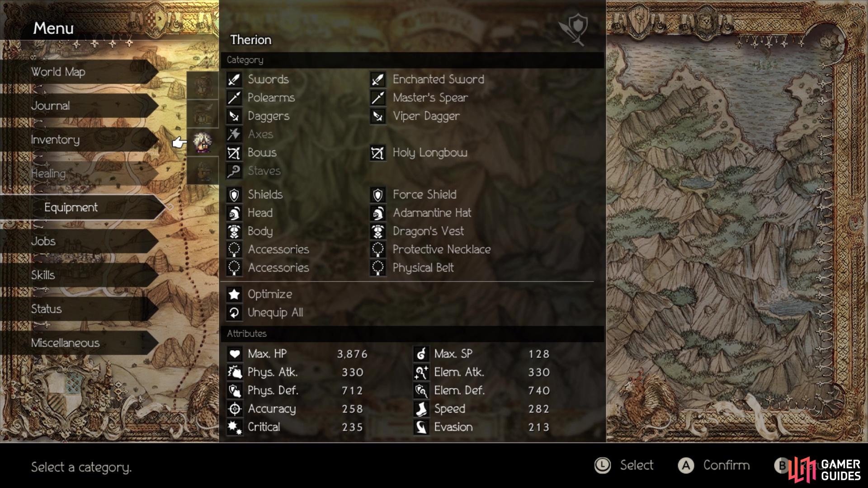Choose the equipped Protective Necklace accessory
Viewport: 868px width, 488px height.
tap(441, 249)
